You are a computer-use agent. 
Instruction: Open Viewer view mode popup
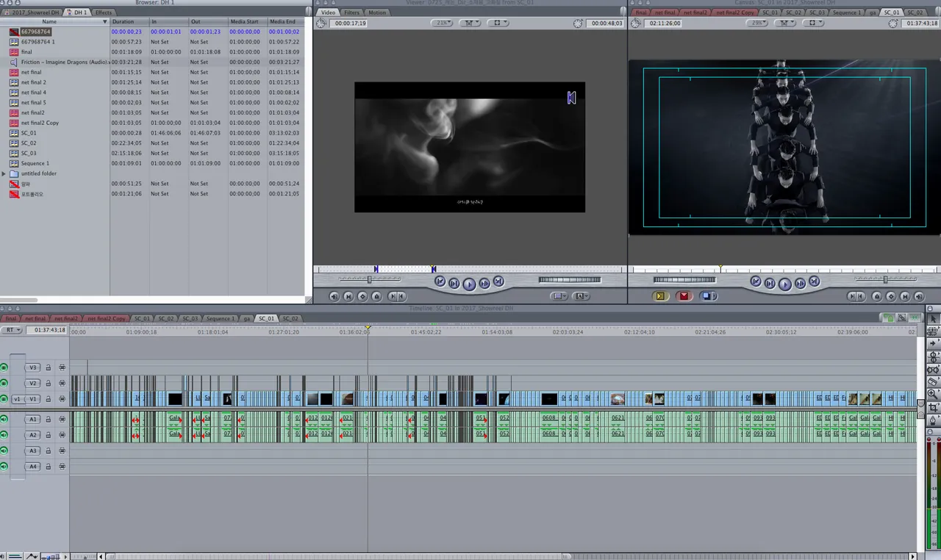click(x=498, y=23)
